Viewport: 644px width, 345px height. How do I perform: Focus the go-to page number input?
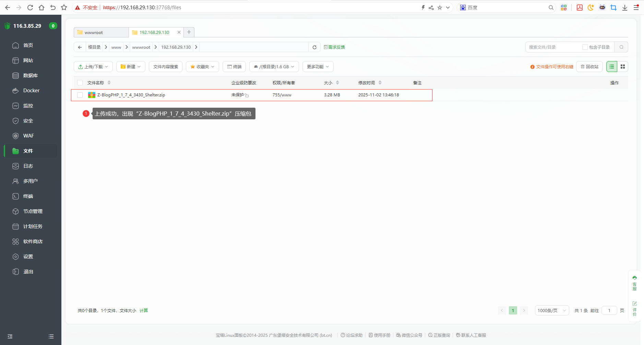(609, 310)
